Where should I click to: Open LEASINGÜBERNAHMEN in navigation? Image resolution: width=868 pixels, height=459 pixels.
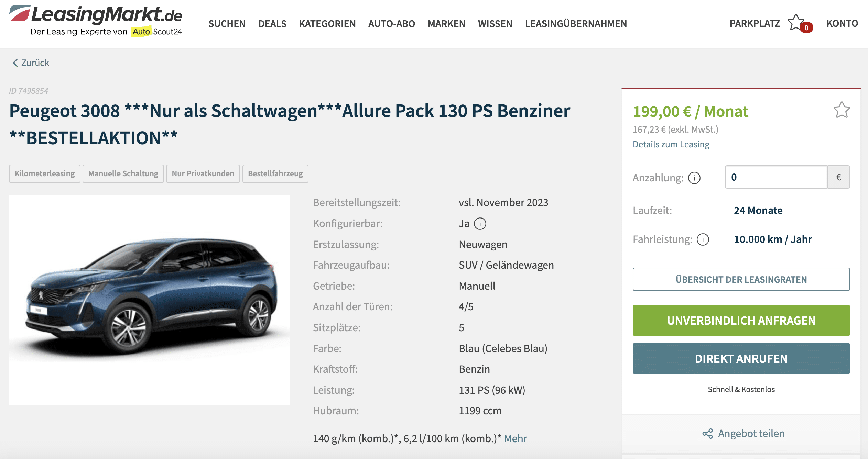(x=576, y=24)
